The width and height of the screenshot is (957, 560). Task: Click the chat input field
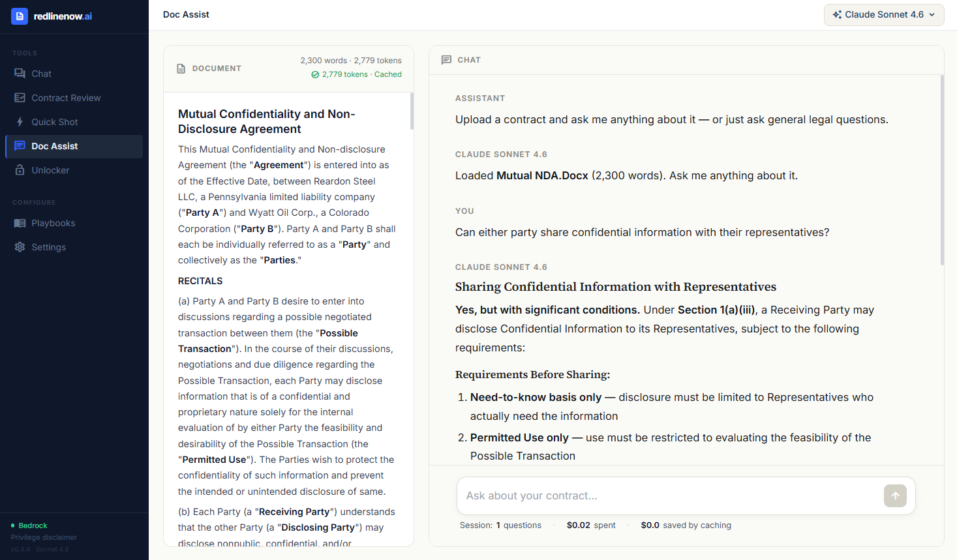point(672,495)
